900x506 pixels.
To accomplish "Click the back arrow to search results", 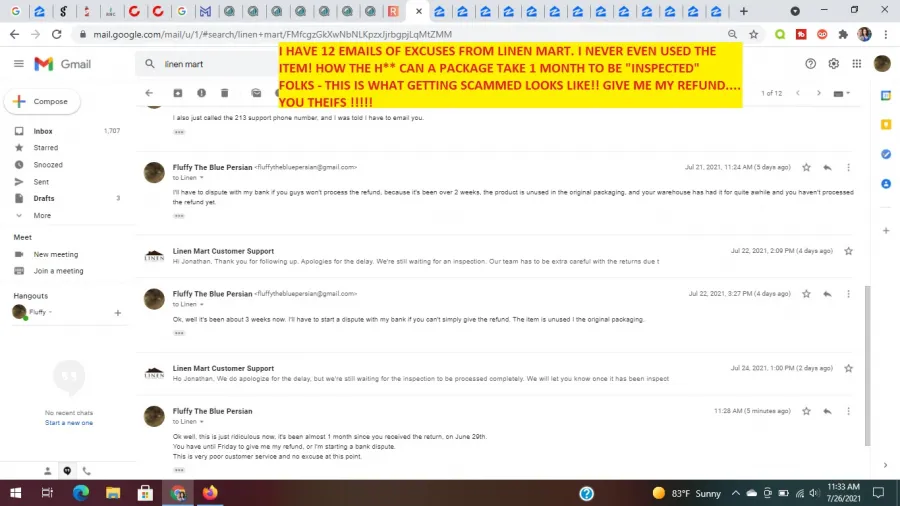I will pyautogui.click(x=149, y=93).
